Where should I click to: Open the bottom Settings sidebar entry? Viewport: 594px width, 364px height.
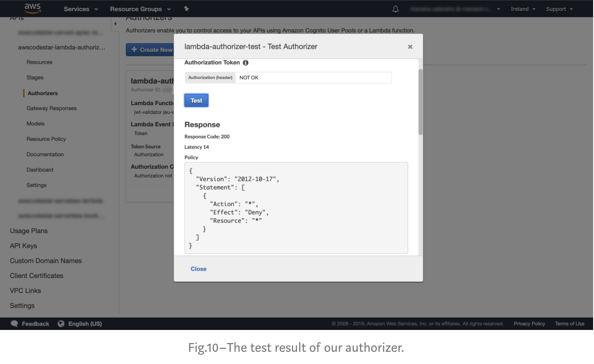[x=22, y=306]
